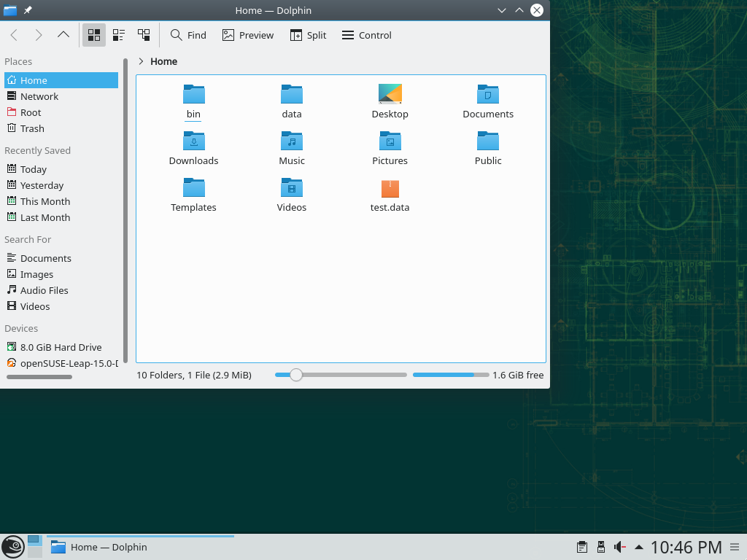Go back to previous folder
The image size is (747, 560).
(14, 35)
